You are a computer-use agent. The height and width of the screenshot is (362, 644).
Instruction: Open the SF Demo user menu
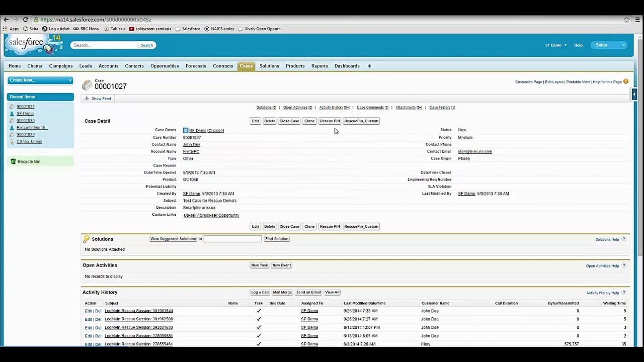[x=556, y=45]
